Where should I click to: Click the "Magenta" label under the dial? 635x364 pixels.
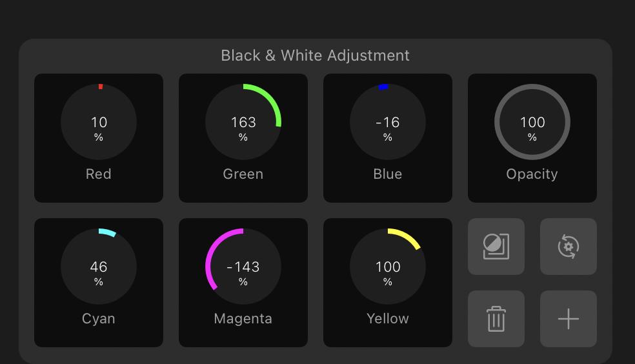pos(243,319)
